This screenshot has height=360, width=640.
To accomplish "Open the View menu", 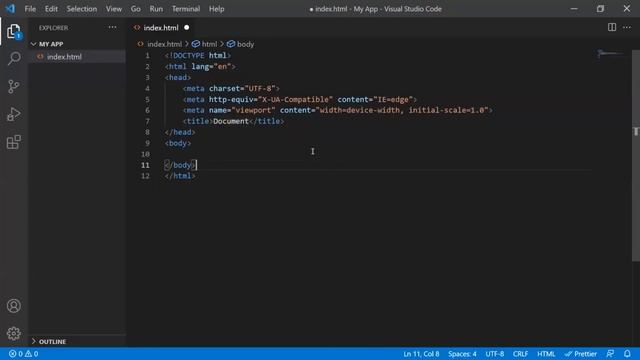I will click(x=113, y=9).
